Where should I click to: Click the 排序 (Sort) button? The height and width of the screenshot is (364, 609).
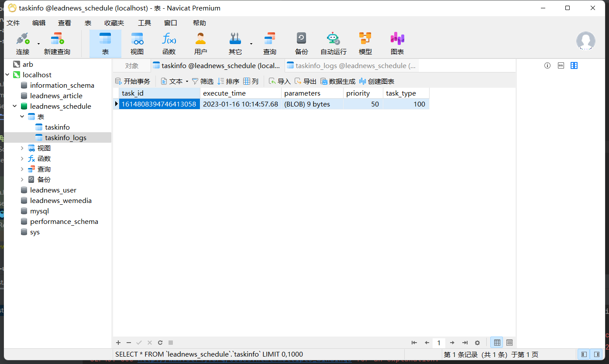(228, 81)
